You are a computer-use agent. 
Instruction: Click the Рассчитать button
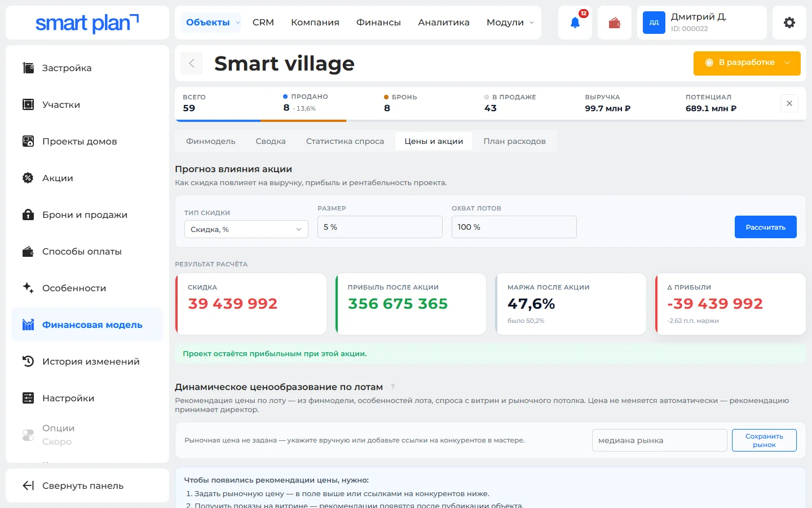pos(766,227)
